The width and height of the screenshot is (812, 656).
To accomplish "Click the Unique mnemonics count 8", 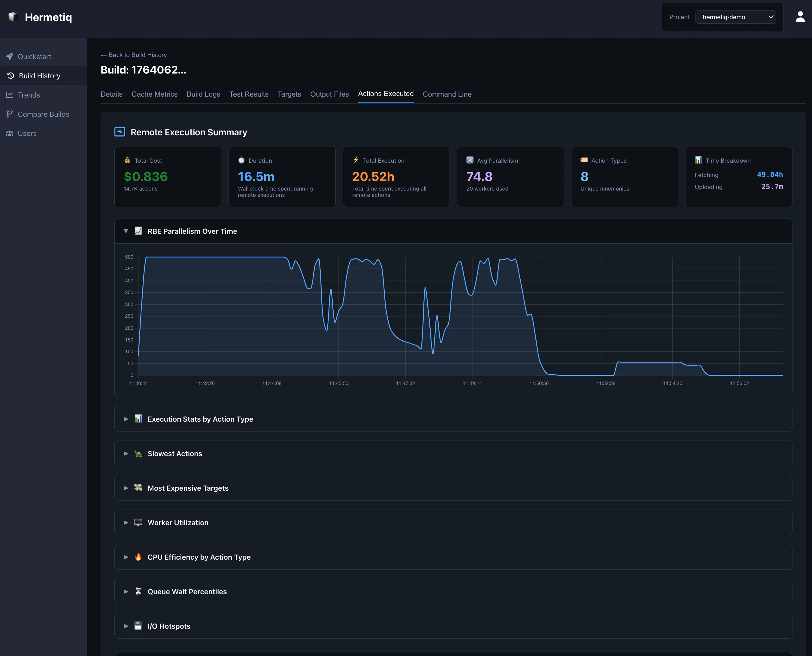I will click(584, 176).
